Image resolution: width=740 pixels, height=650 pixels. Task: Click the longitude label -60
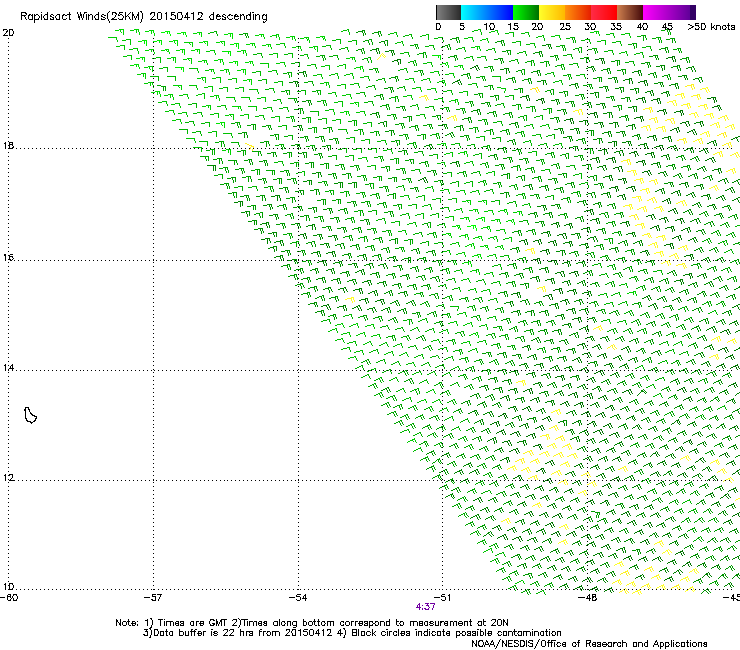pyautogui.click(x=9, y=598)
